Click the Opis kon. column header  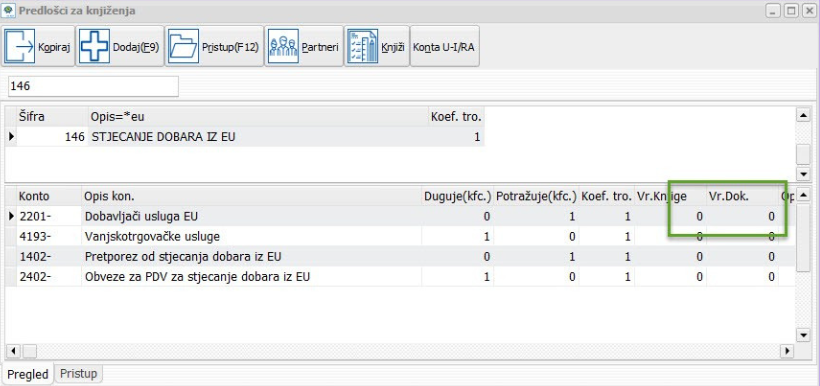click(251, 197)
